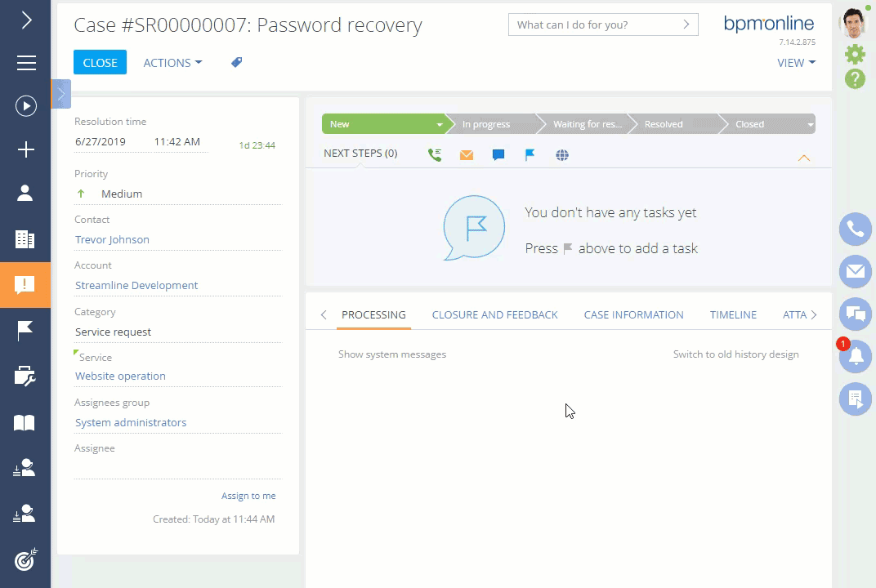This screenshot has width=876, height=588.
Task: Open System administrators group link
Action: pyautogui.click(x=131, y=423)
